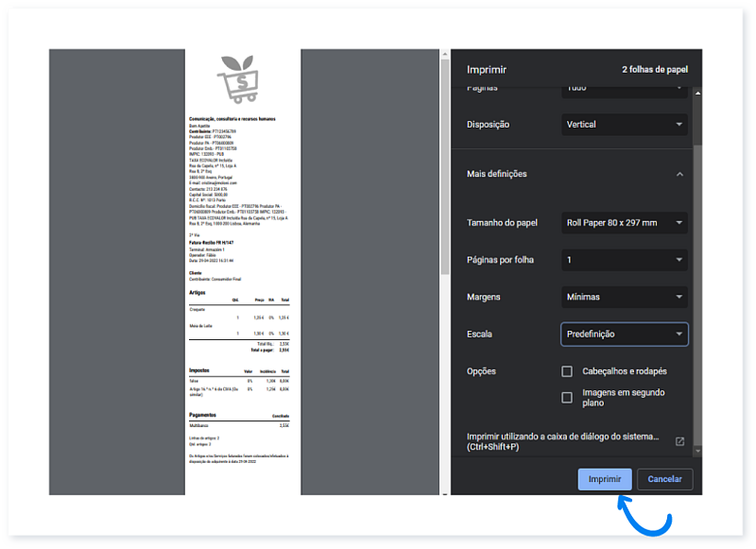
Task: Click the Margens label
Action: [483, 297]
